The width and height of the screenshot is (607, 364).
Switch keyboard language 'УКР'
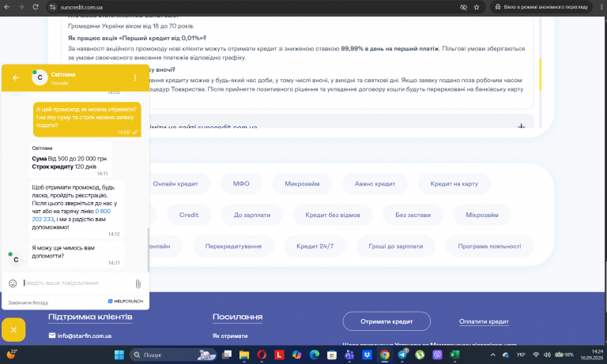coord(521,355)
